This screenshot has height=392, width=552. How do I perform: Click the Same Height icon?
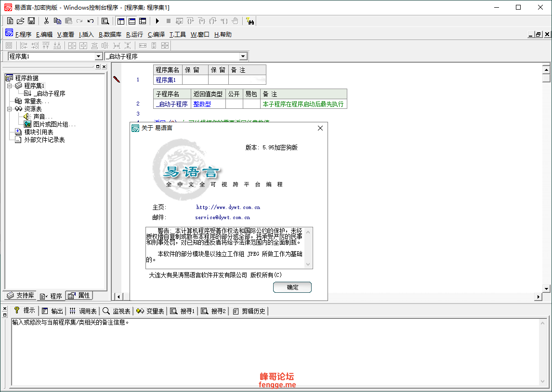point(154,45)
